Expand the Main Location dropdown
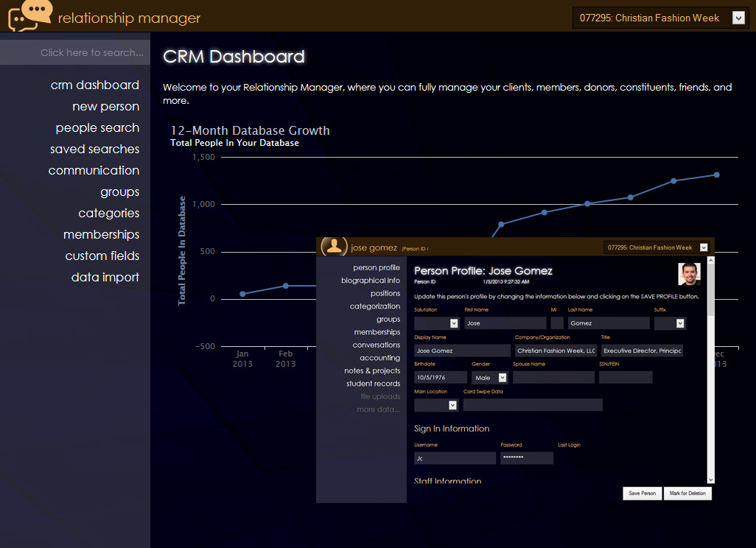The image size is (756, 548). pyautogui.click(x=452, y=405)
